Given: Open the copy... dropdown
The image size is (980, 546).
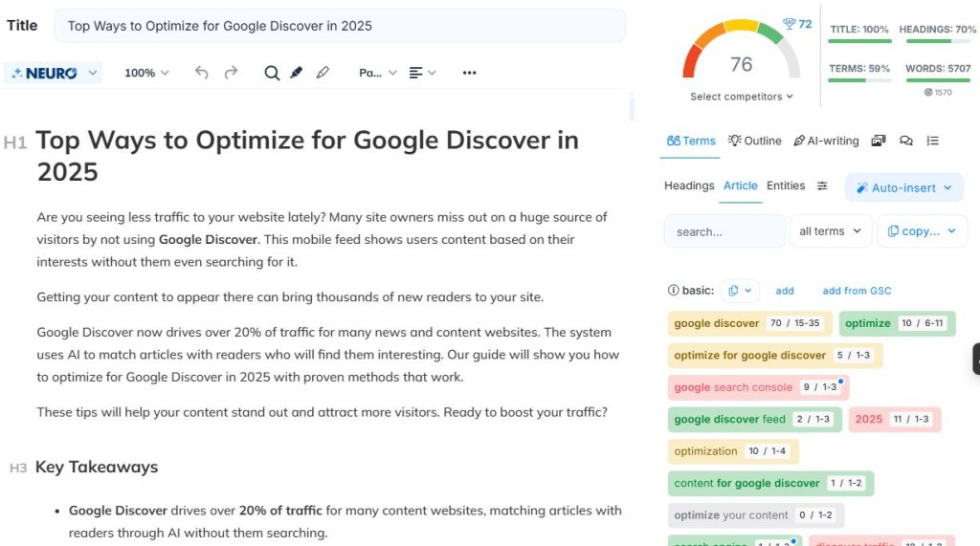Looking at the screenshot, I should click(922, 231).
